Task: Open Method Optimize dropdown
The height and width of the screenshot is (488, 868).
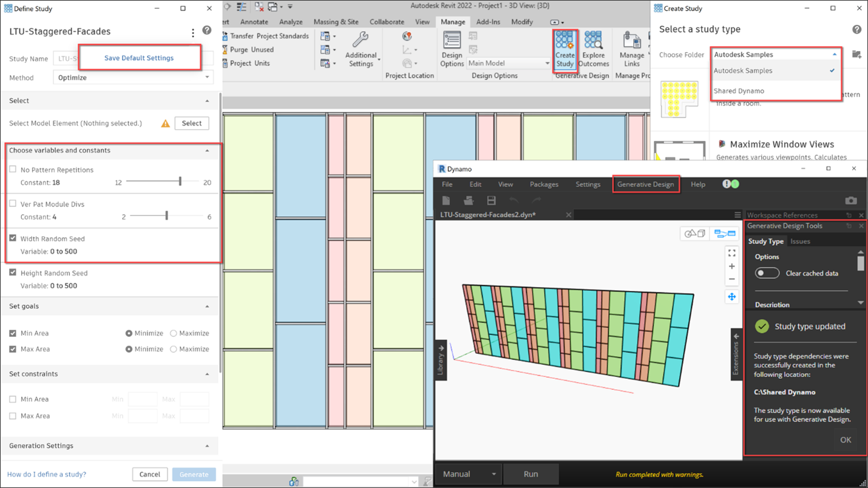Action: coord(133,78)
